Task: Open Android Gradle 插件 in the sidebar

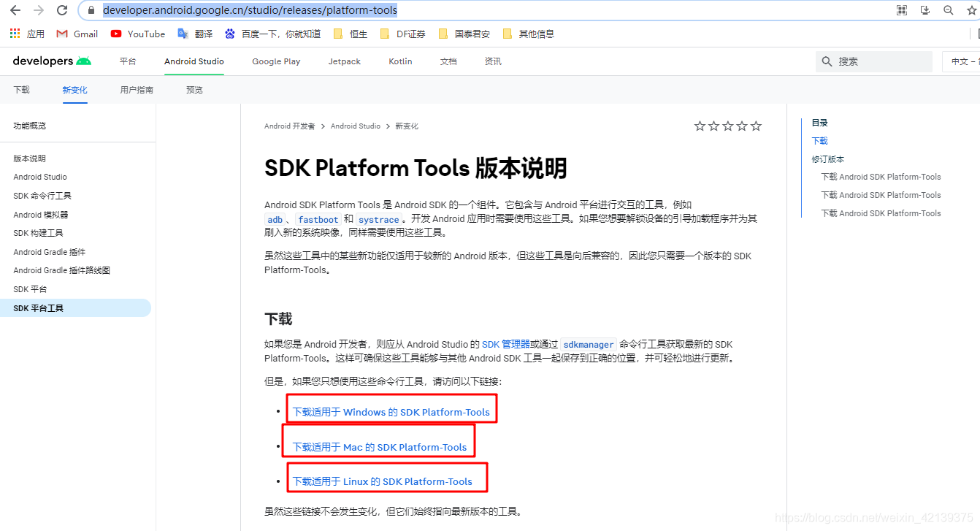Action: [x=50, y=252]
